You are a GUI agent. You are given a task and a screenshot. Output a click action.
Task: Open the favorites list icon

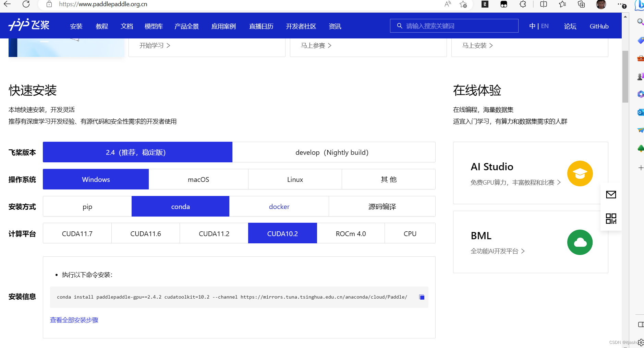[562, 4]
